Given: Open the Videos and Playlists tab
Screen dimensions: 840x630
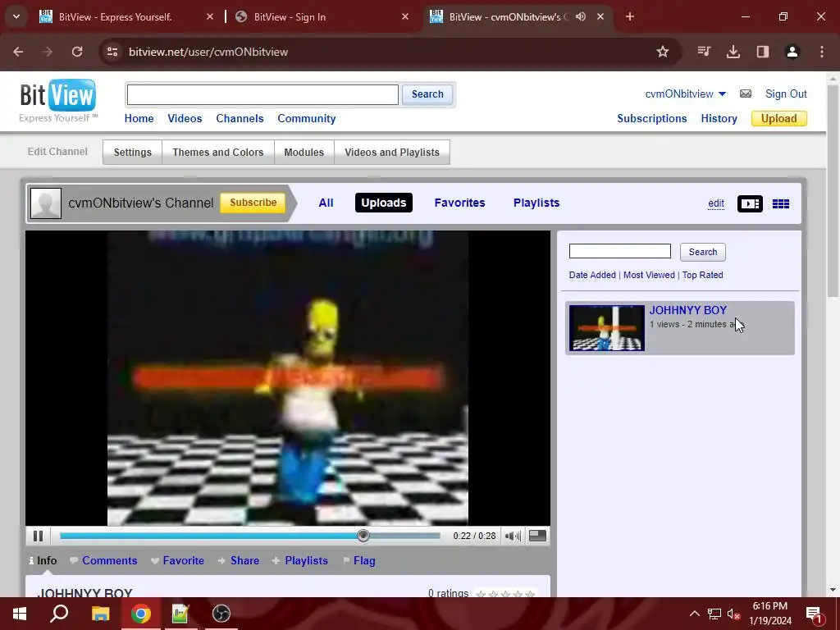Looking at the screenshot, I should (x=391, y=152).
